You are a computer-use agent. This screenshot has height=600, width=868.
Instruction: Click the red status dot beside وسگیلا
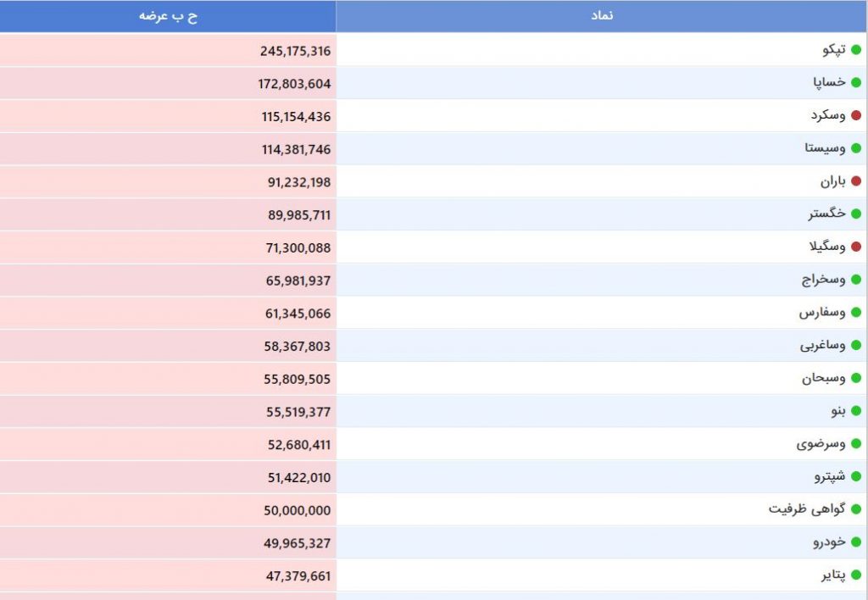click(x=856, y=247)
